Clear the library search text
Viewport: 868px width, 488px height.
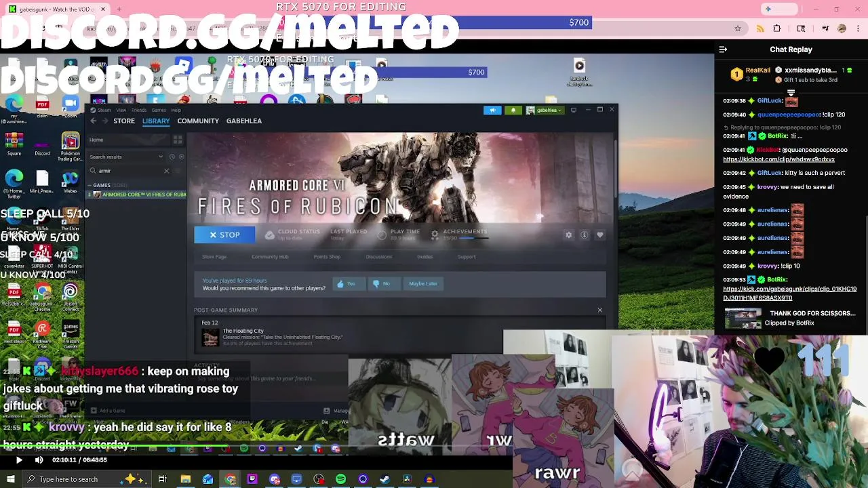pos(166,171)
